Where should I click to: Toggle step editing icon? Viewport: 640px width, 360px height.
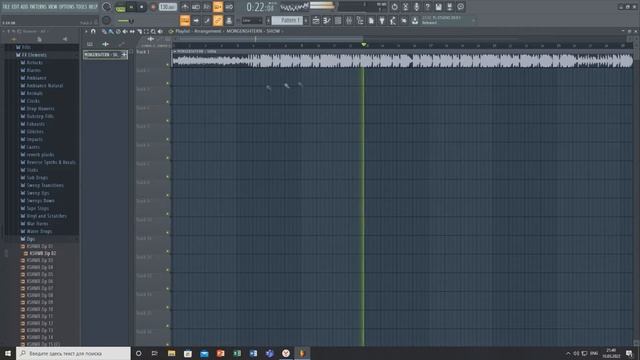tap(207, 20)
